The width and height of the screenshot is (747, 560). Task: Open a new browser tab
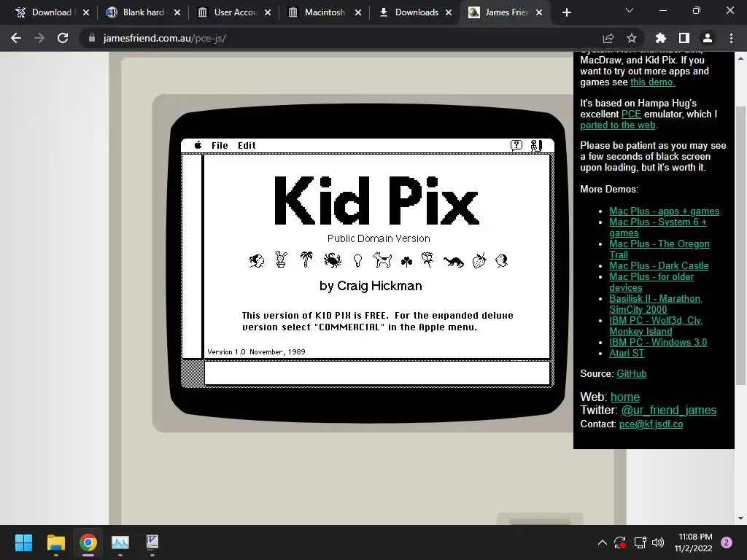pos(566,12)
